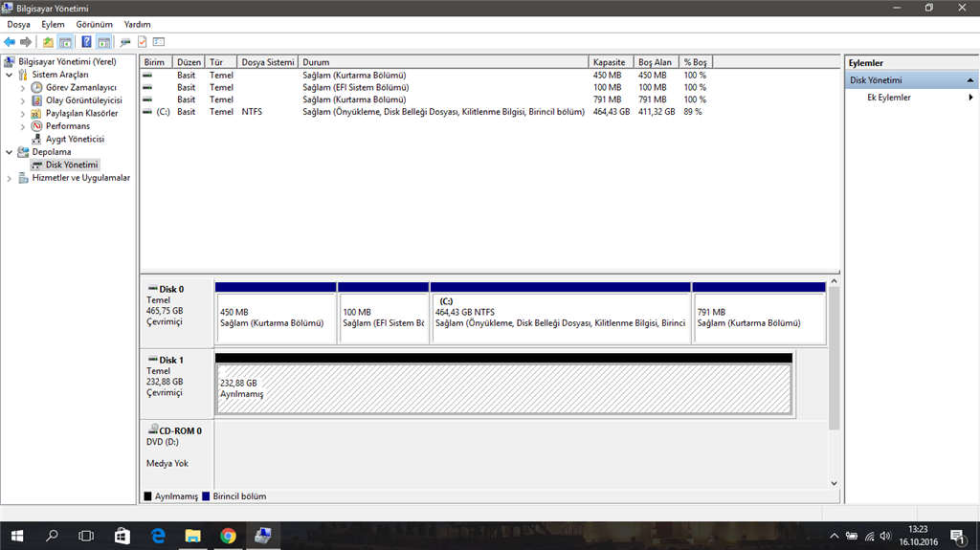Toggle the Show/Hide Action Pane icon
This screenshot has height=550, width=980.
point(103,42)
